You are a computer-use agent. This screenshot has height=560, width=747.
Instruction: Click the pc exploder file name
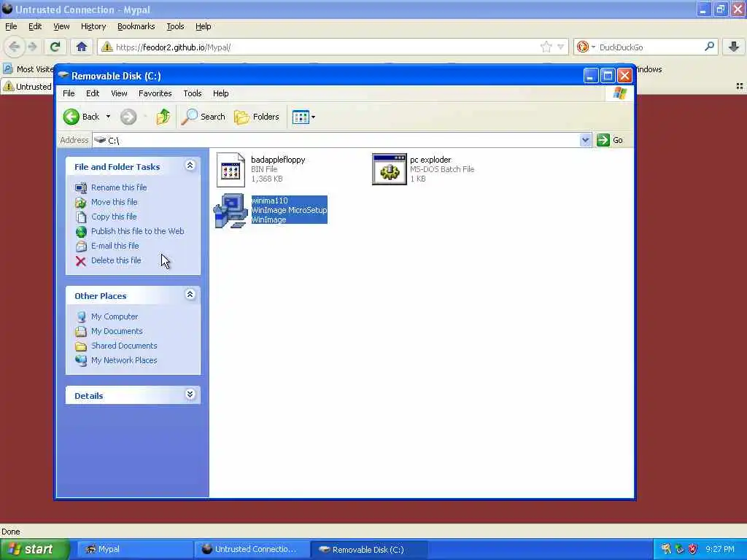[x=430, y=160]
